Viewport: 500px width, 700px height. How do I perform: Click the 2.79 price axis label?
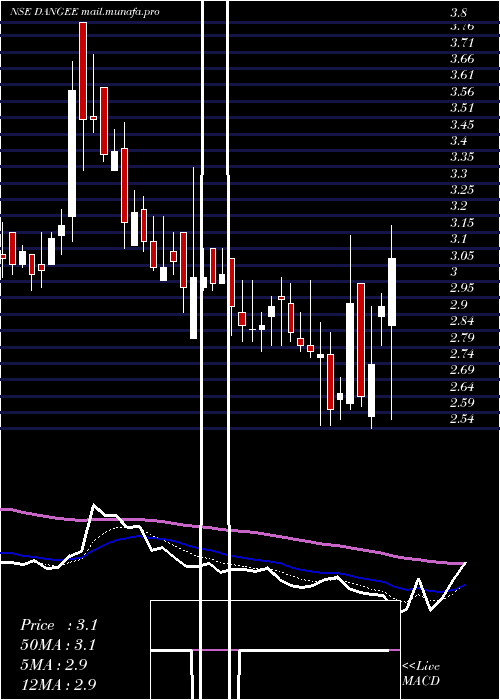[x=462, y=337]
